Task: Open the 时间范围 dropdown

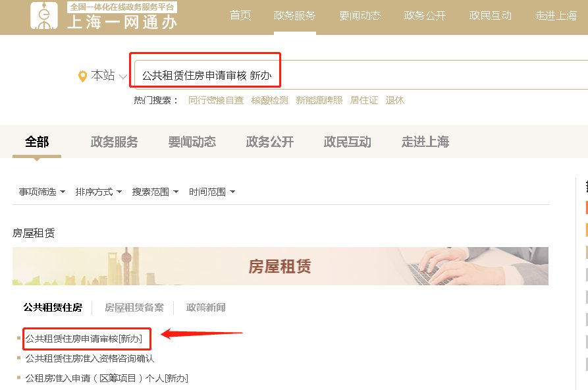Action: pyautogui.click(x=212, y=192)
